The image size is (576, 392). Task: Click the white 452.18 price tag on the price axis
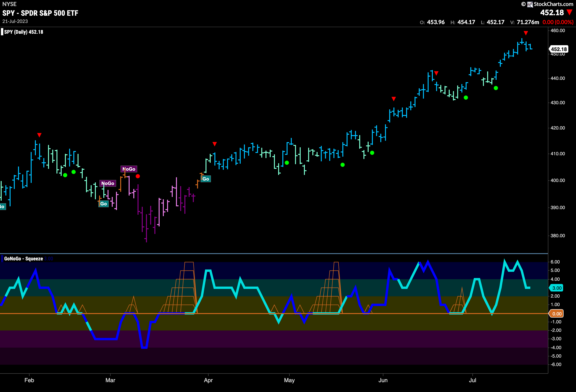coord(559,49)
